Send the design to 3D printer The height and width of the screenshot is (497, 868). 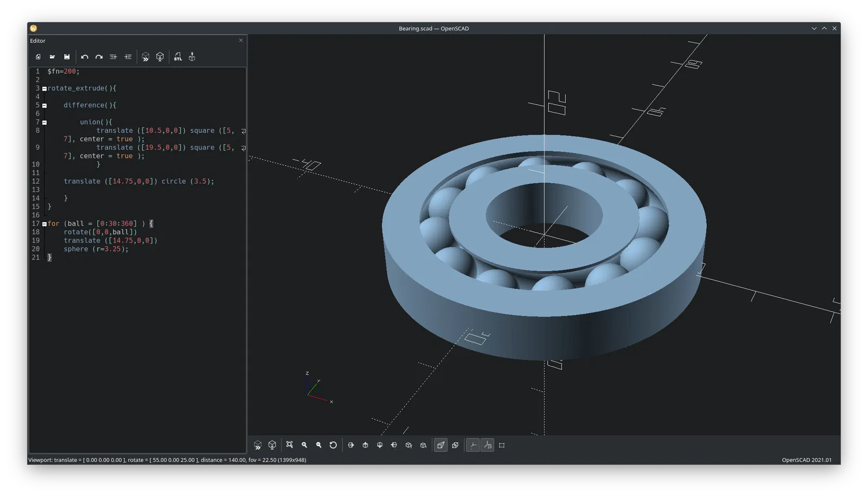click(x=192, y=57)
